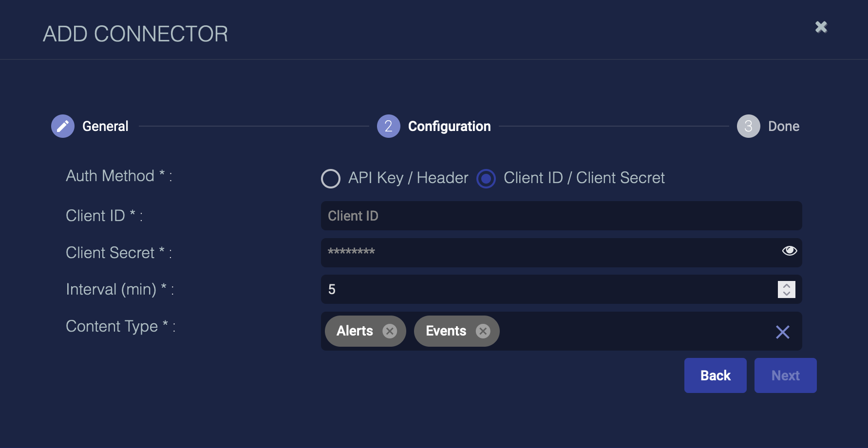Image resolution: width=868 pixels, height=448 pixels.
Task: Decrease the interval with down arrow
Action: (x=787, y=293)
